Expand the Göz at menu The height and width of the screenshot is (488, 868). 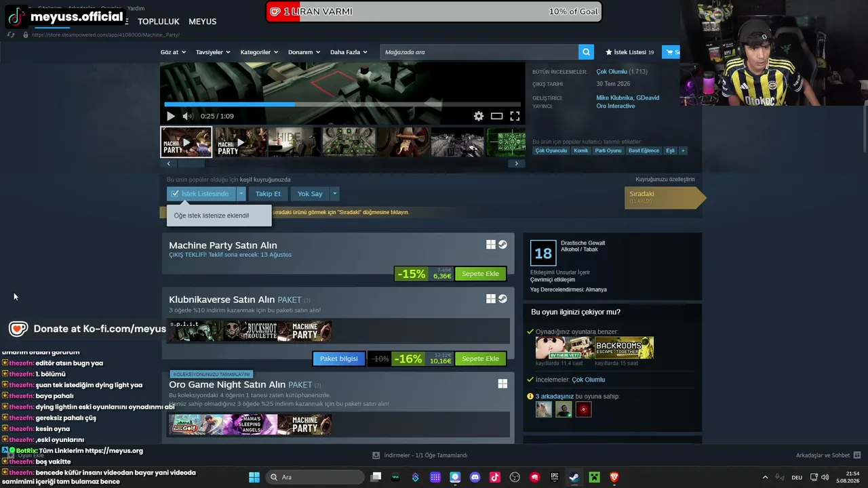(172, 52)
